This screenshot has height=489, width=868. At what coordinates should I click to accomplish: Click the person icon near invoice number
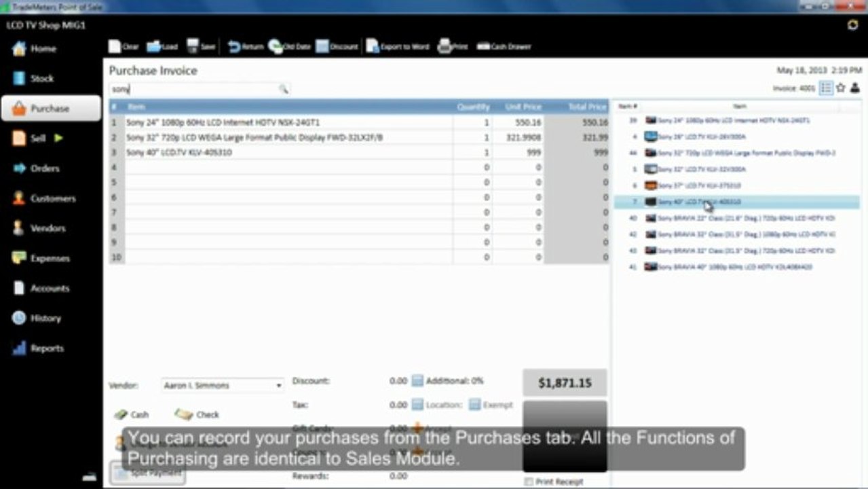pos(855,88)
